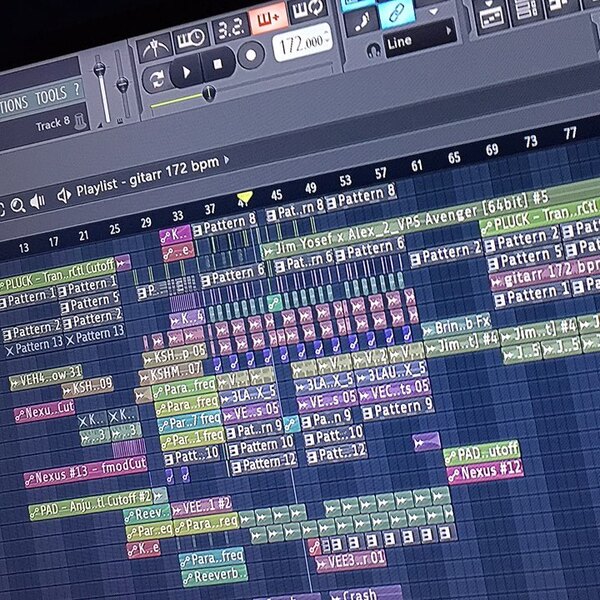
Task: Open the help question mark menu
Action: coord(77,90)
